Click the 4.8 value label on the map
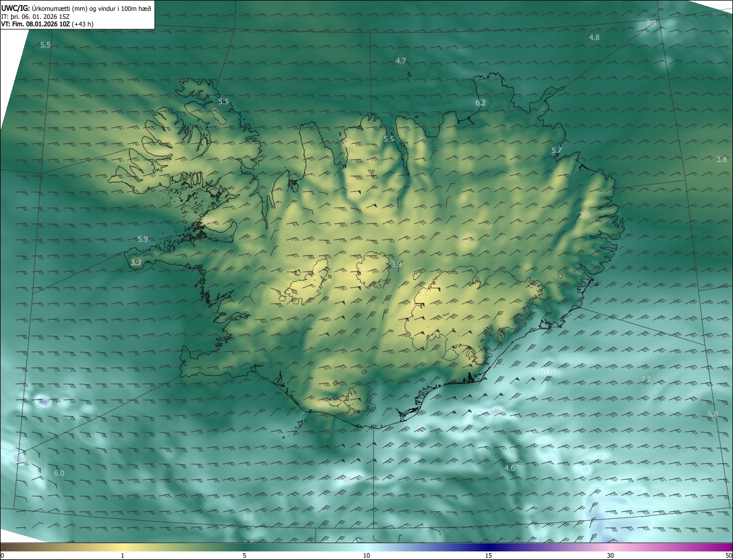The image size is (733, 560). point(594,37)
